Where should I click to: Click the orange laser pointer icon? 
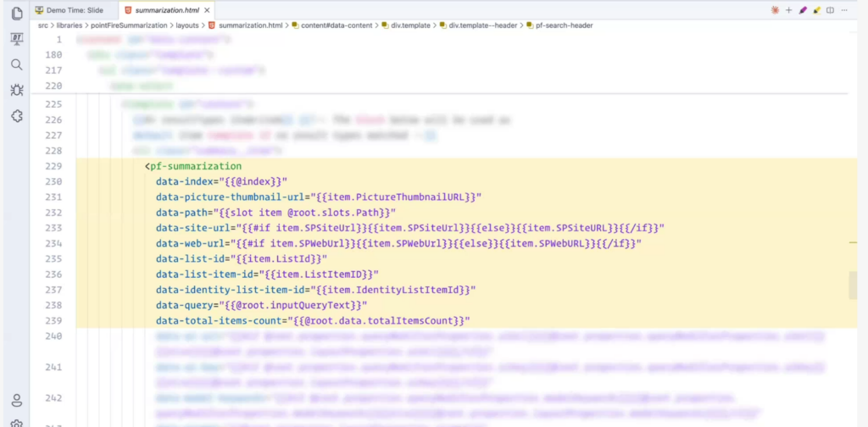click(775, 10)
